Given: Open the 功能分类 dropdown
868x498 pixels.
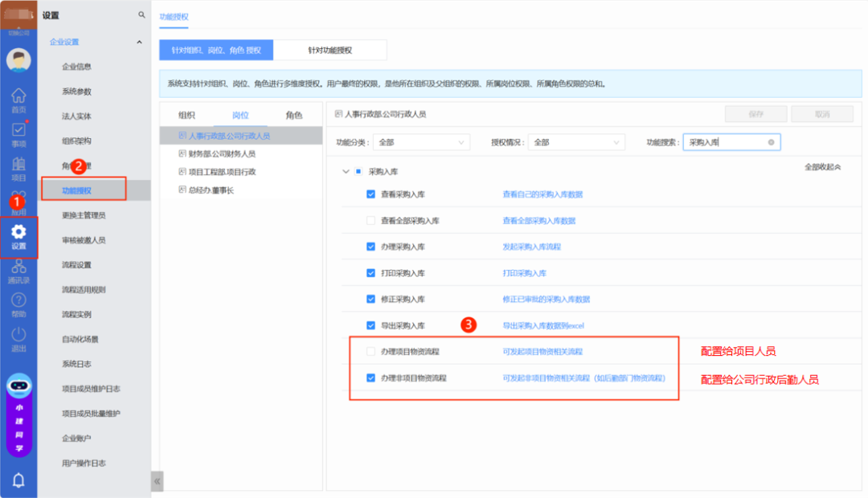Looking at the screenshot, I should coord(421,142).
